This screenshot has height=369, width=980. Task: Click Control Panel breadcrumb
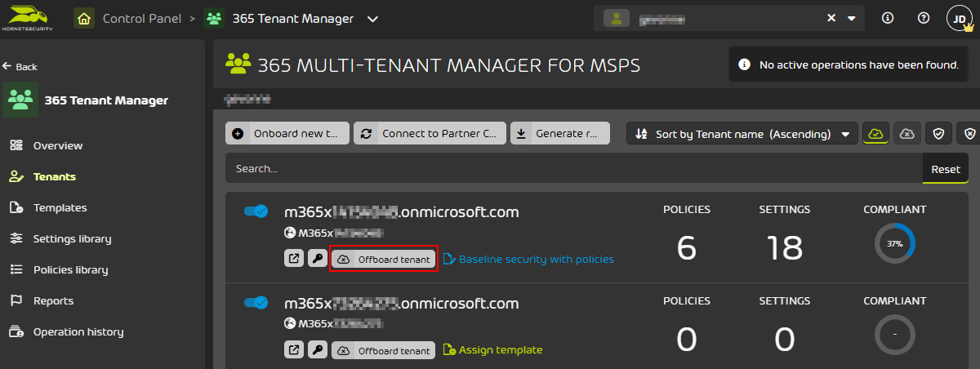point(142,18)
